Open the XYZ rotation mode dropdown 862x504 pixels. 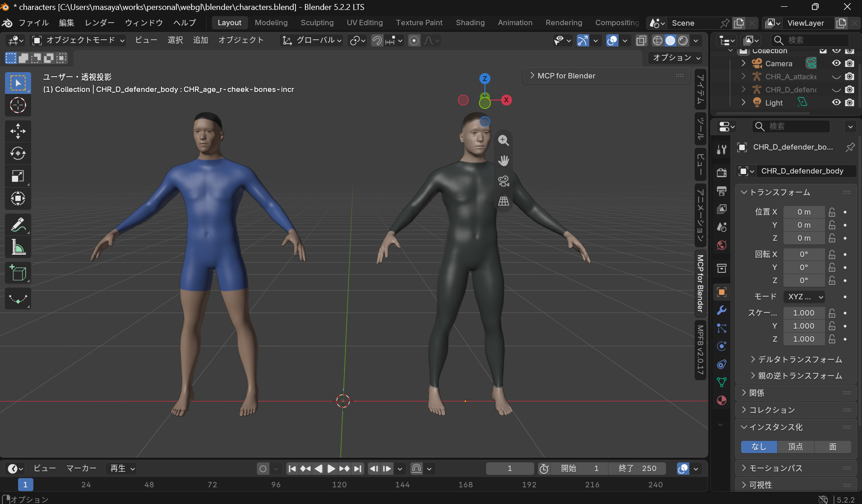click(805, 297)
